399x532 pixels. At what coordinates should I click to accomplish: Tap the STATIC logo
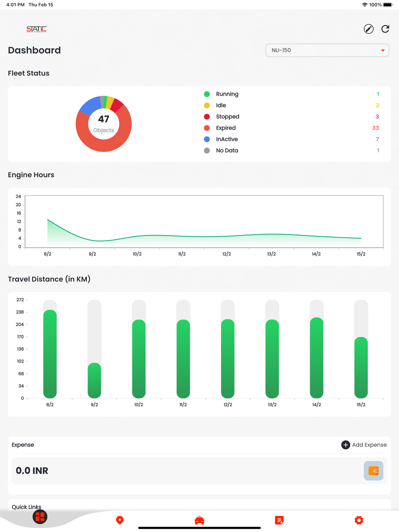tap(37, 29)
